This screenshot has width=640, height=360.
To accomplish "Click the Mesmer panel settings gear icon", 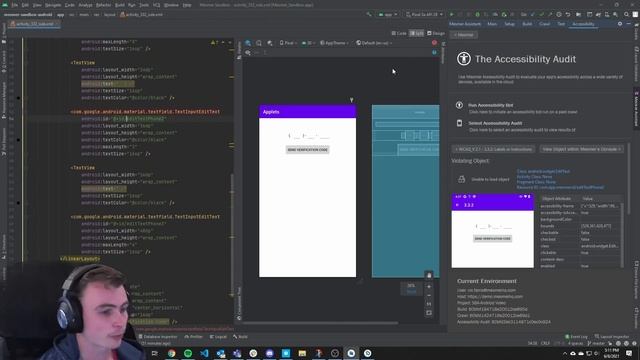I will [x=620, y=24].
